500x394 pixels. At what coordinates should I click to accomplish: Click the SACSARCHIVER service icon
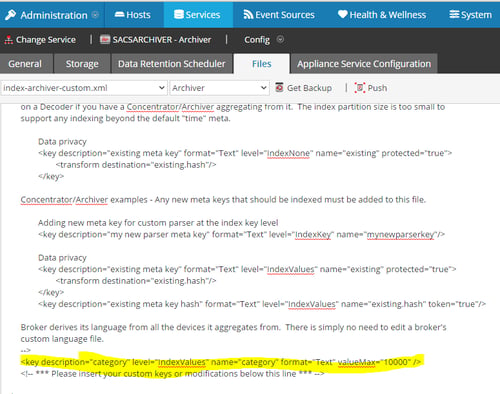point(105,40)
